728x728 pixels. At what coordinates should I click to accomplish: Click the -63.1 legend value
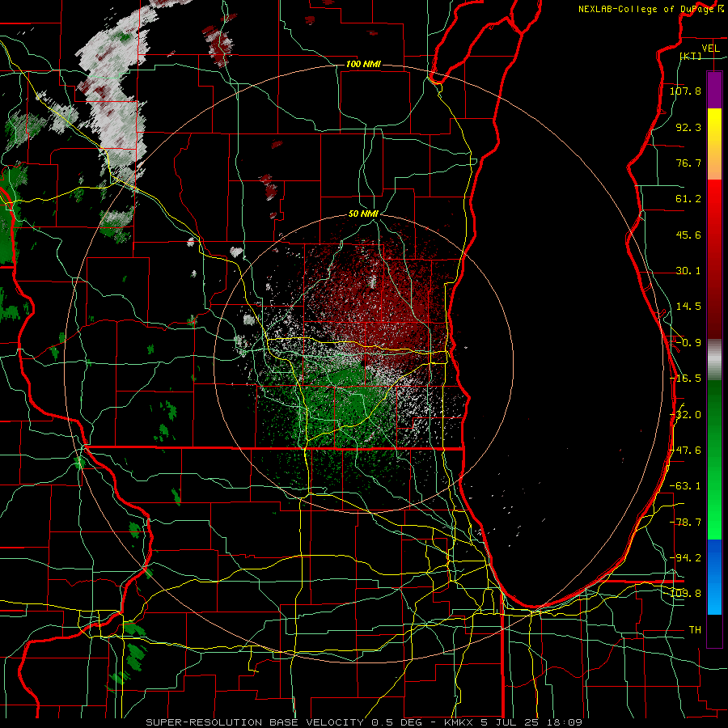685,486
